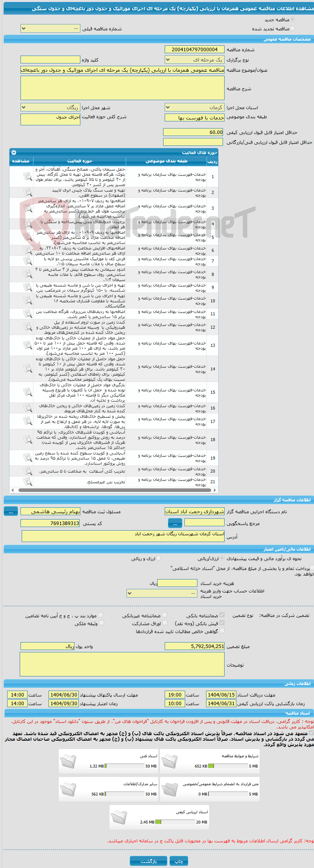Open the استان محل اجرا dropdown
This screenshot has height=868, width=314.
194,108
